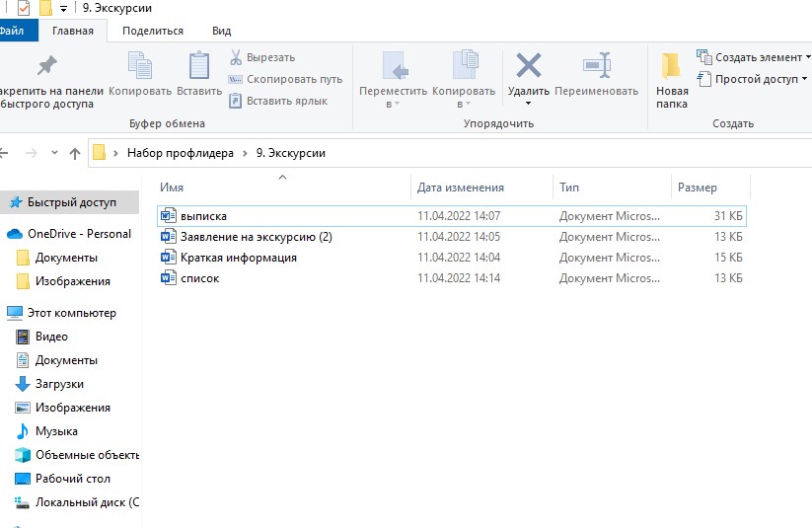This screenshot has width=812, height=528.
Task: Click the Rename (Переименовать) icon
Action: tap(596, 66)
